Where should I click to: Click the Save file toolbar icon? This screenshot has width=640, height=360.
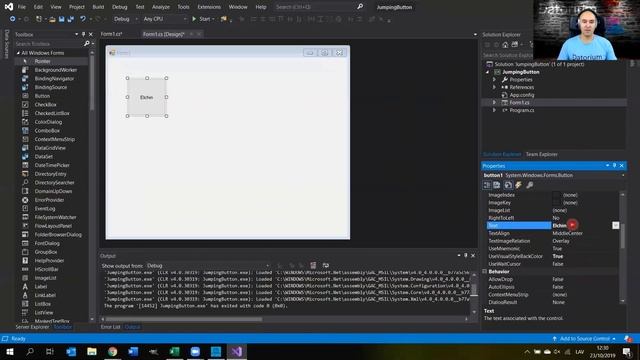point(61,19)
